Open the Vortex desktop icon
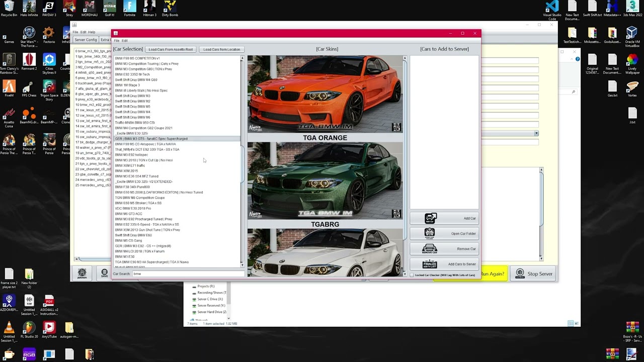Viewport: 644px width, 362px height. tap(632, 89)
